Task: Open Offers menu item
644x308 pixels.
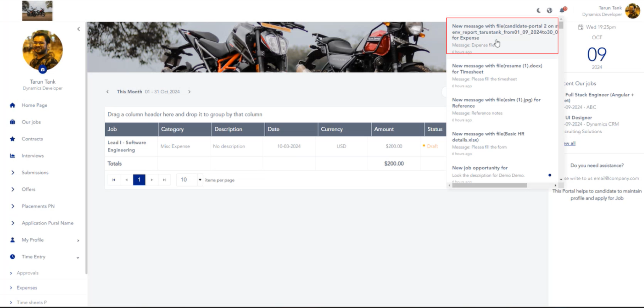Action: click(29, 189)
